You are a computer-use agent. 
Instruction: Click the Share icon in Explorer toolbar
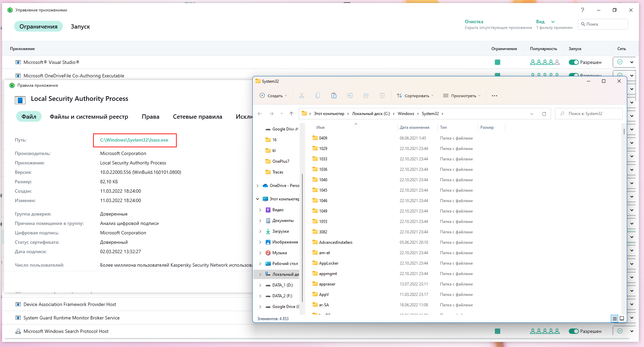(x=366, y=96)
